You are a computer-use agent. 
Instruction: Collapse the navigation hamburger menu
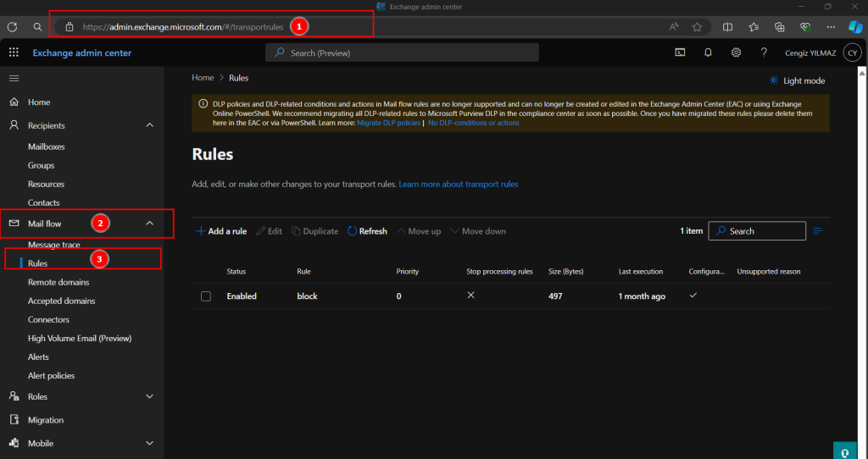14,78
